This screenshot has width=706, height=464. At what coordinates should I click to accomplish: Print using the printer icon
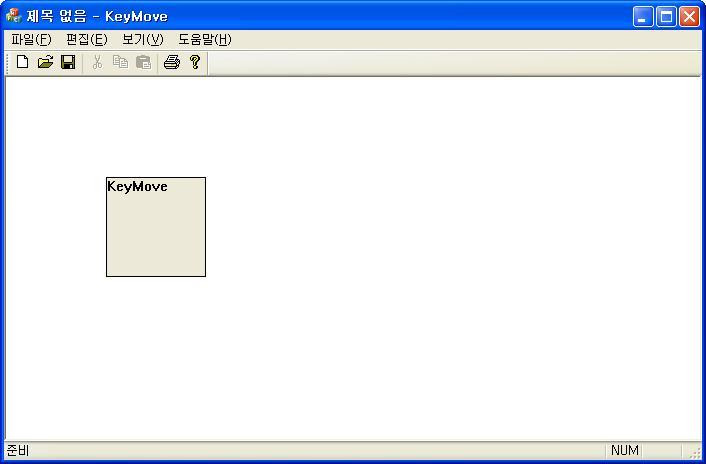(172, 62)
